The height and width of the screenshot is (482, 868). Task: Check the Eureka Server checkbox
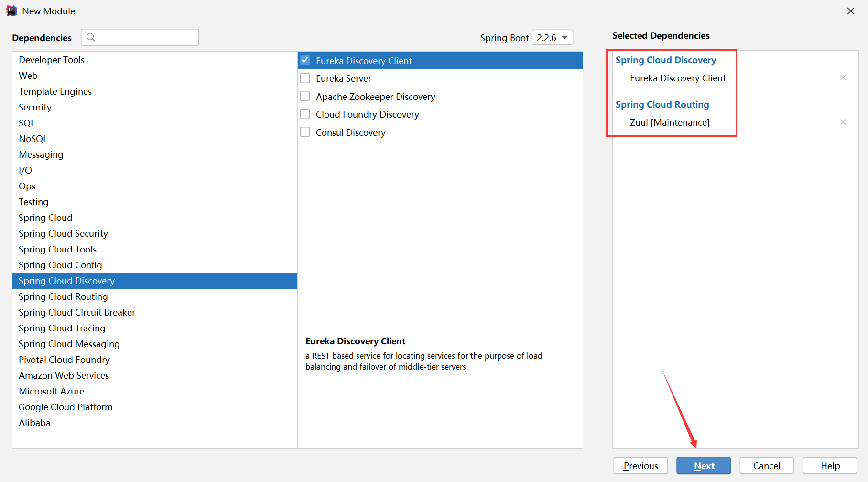point(305,78)
